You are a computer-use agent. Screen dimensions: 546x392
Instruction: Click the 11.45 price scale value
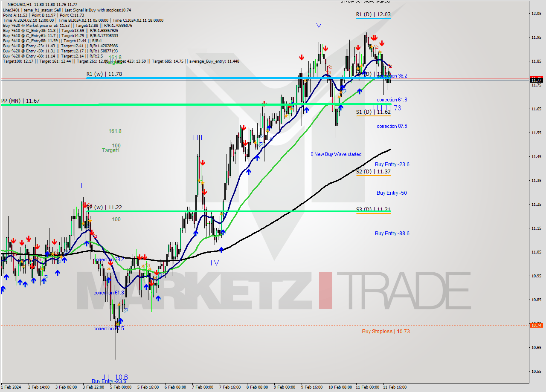537,157
